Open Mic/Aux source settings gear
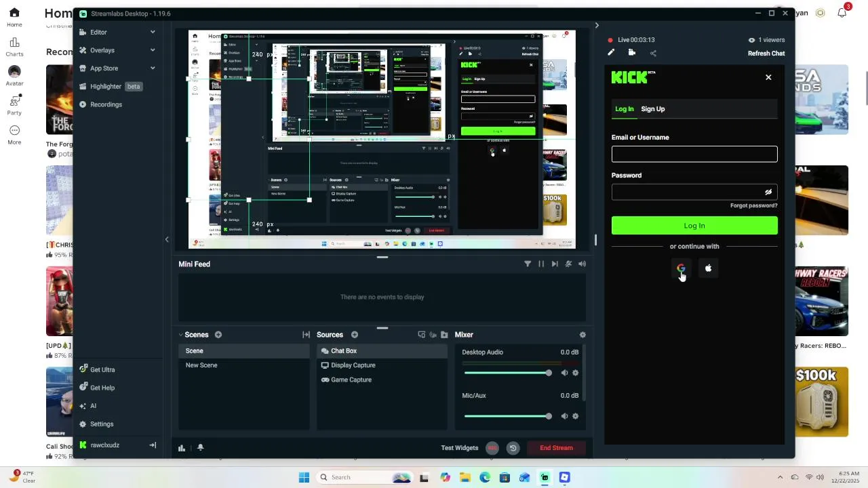868x488 pixels. 576,416
